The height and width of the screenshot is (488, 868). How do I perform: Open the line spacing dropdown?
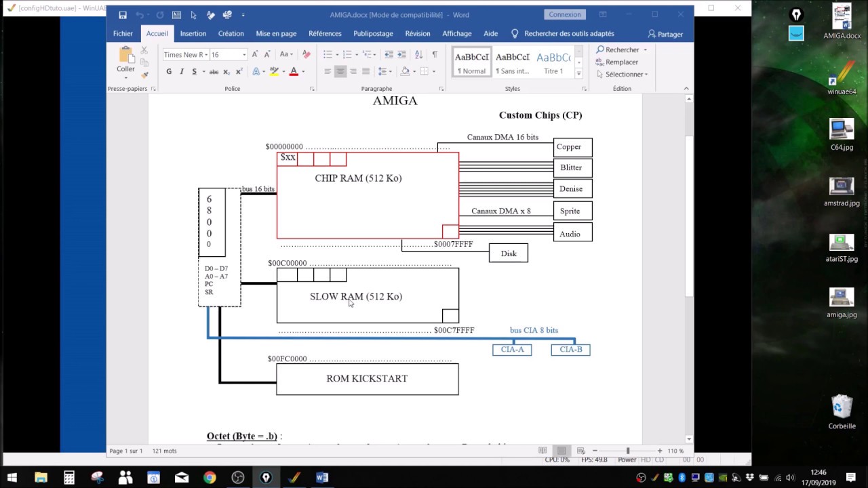coord(384,71)
